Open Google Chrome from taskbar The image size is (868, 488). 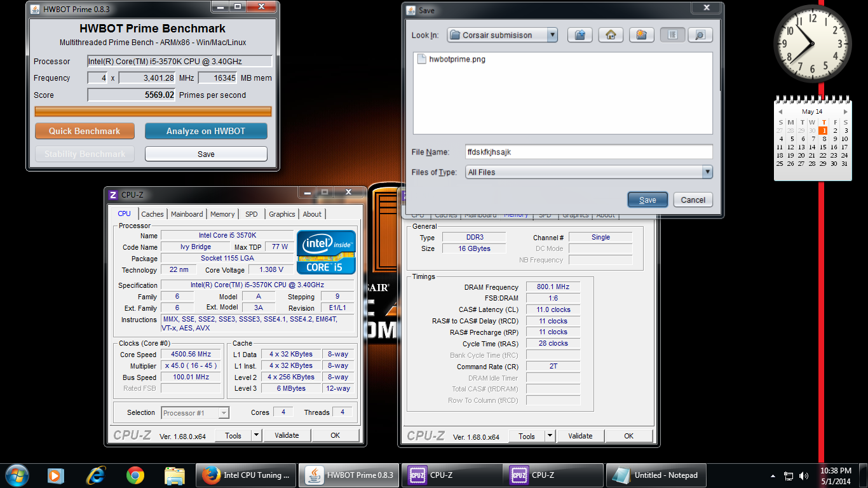[x=135, y=475]
